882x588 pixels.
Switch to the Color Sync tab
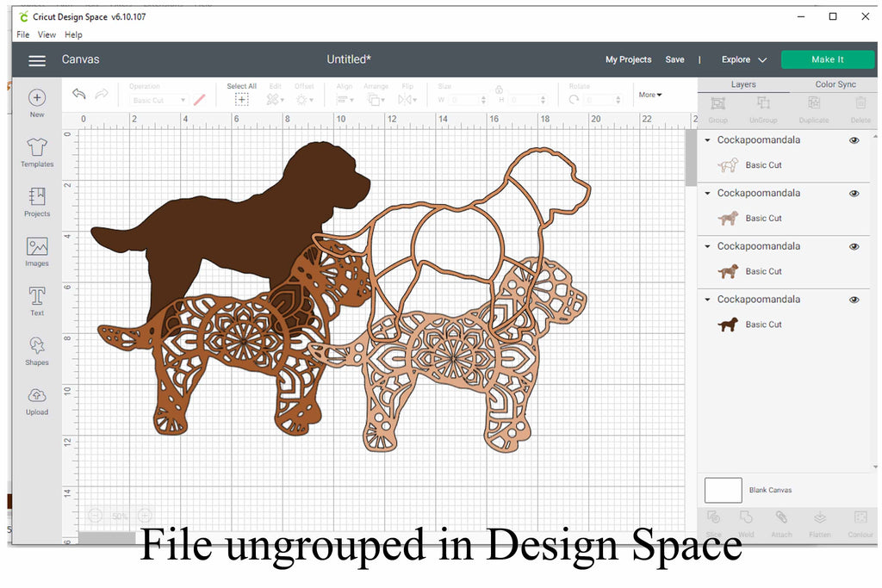point(835,84)
